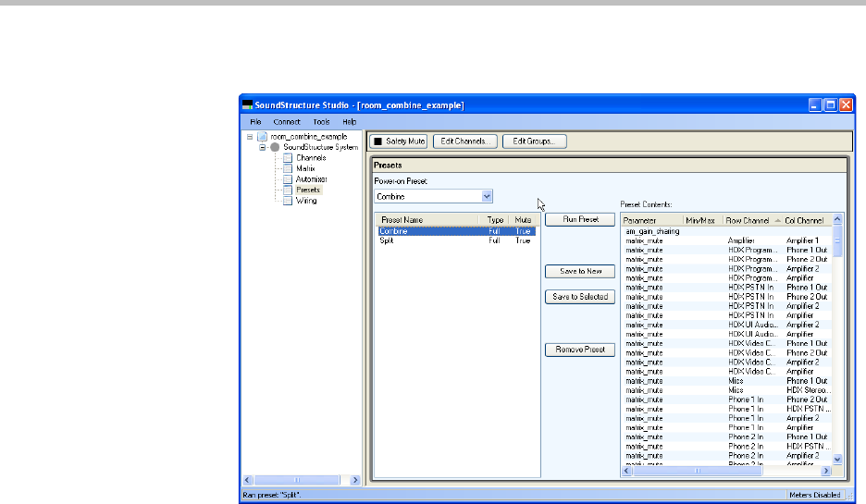866x504 pixels.
Task: Click the room_combine_example project file icon
Action: pos(263,137)
